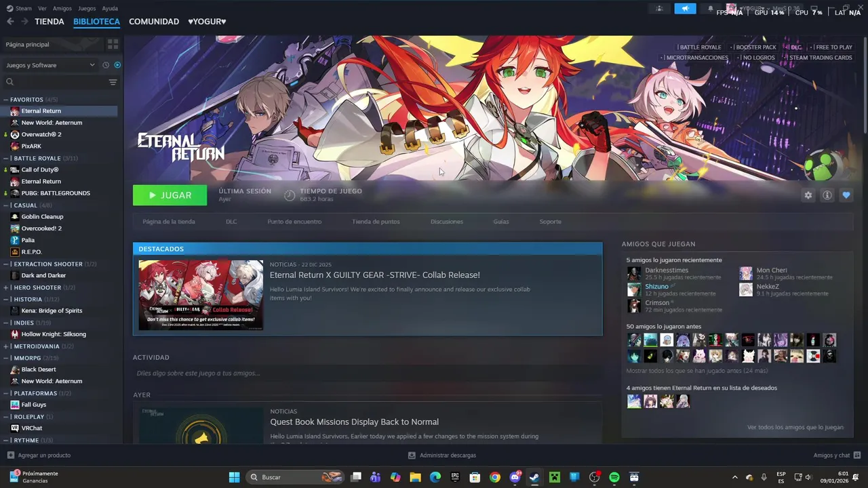Click the Overwatch 2 game icon
The image size is (868, 488).
(15, 134)
